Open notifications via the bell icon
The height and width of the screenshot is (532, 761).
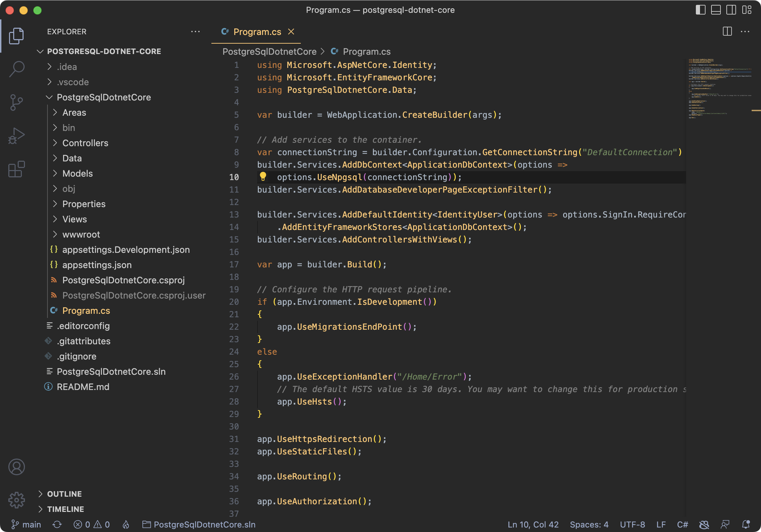pyautogui.click(x=745, y=524)
